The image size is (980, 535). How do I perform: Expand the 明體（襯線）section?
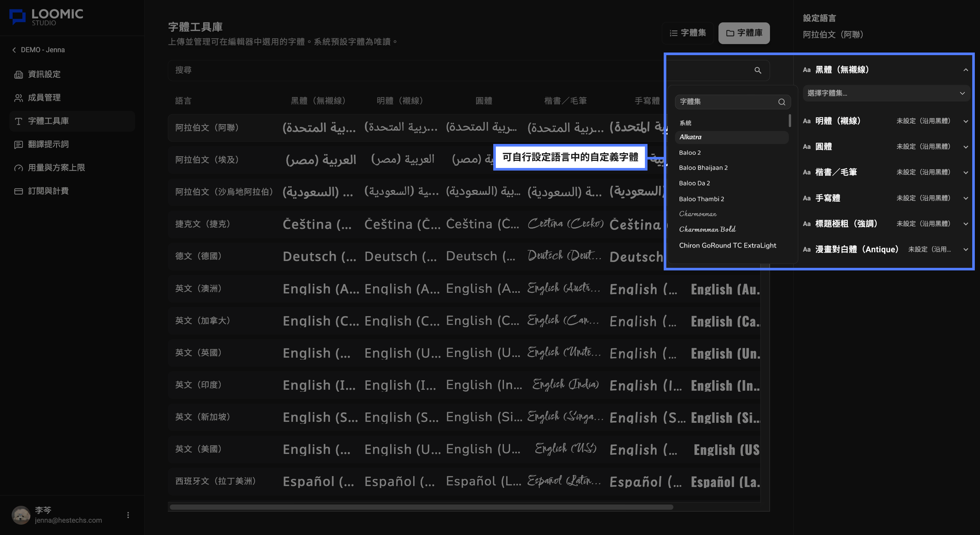965,121
